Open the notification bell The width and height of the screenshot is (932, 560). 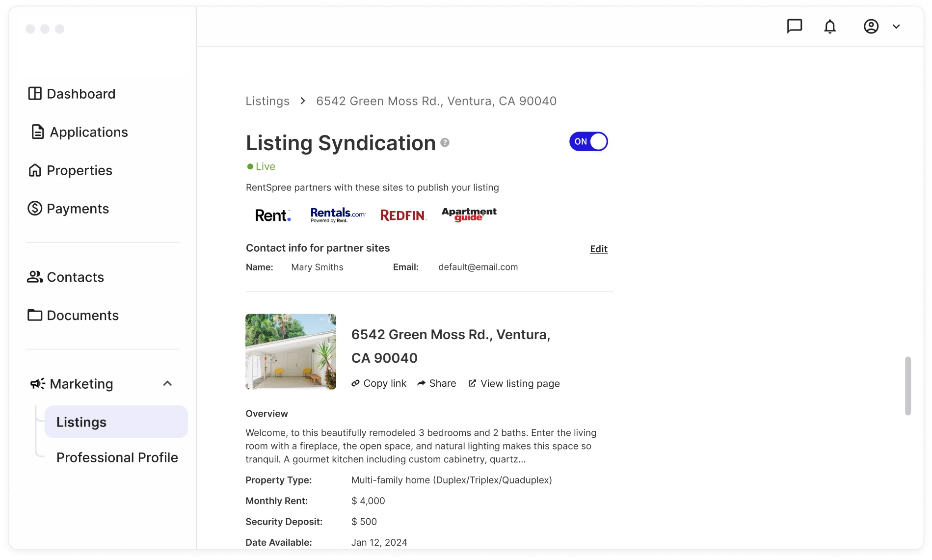tap(830, 27)
